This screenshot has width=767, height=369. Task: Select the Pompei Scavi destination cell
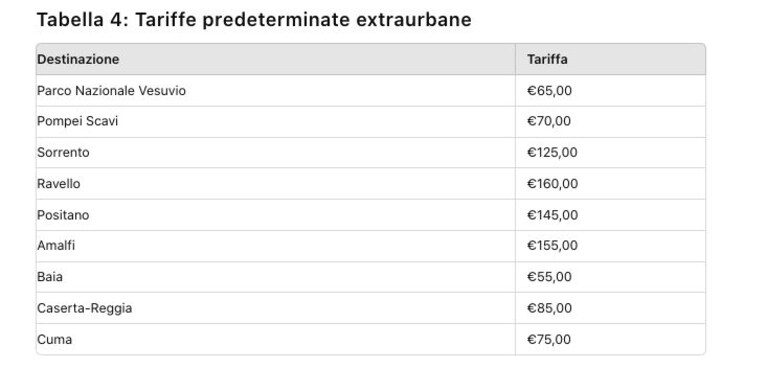(x=275, y=121)
